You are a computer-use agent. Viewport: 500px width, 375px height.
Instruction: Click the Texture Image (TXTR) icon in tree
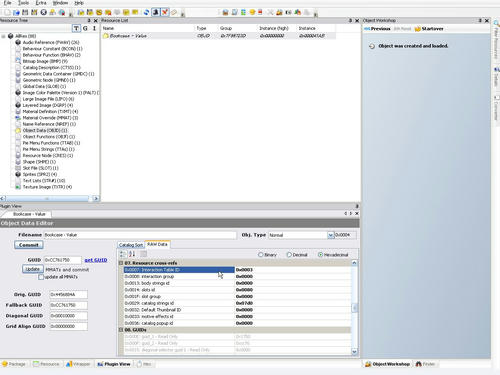pos(18,187)
